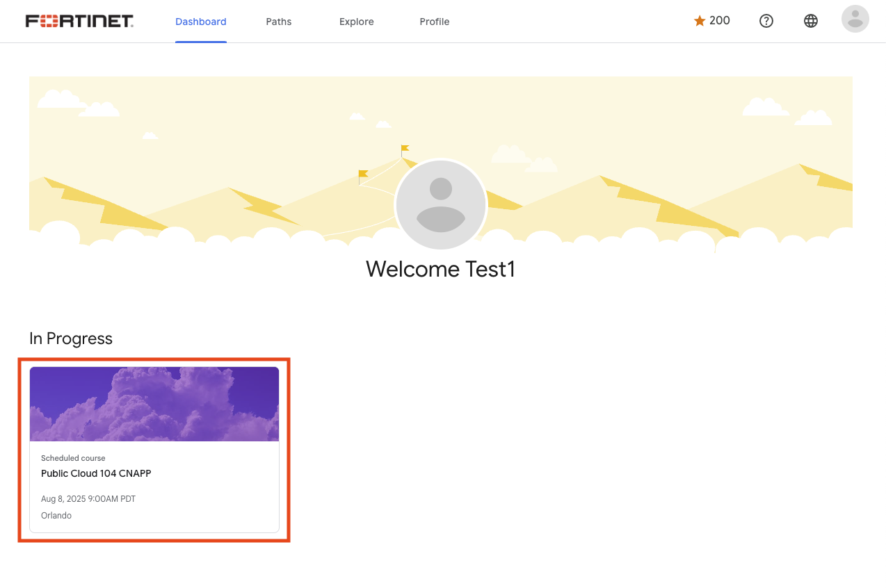This screenshot has width=886, height=588.
Task: Click the 200 points value
Action: pyautogui.click(x=720, y=21)
